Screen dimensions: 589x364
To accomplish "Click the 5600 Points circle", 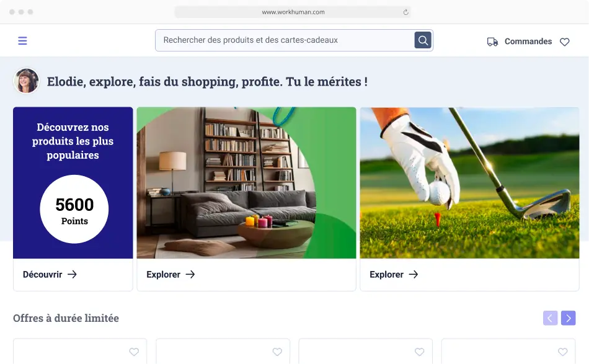I will [74, 209].
